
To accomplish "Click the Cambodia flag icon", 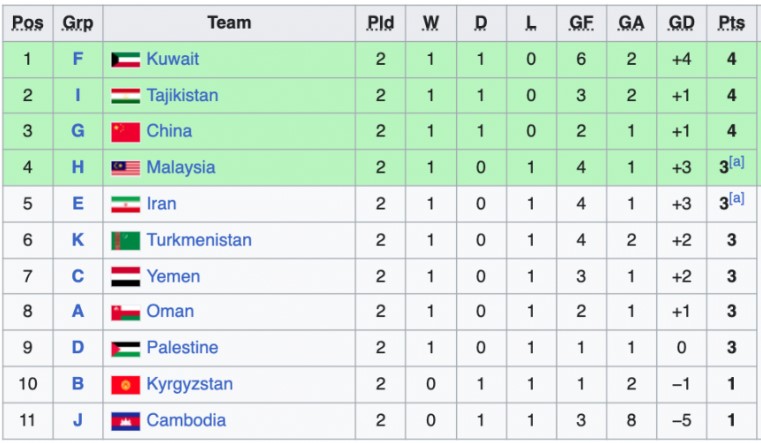I will 126,421.
